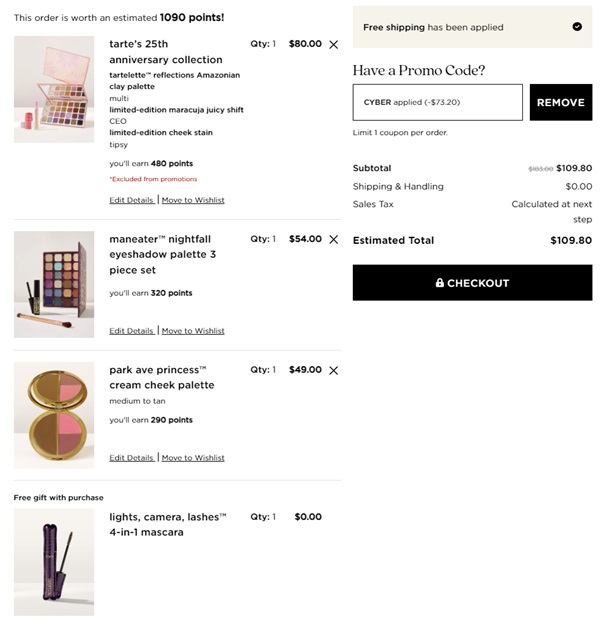Remove park ave princess cream cheek palette
Viewport: 600px width, 624px height.
(333, 370)
